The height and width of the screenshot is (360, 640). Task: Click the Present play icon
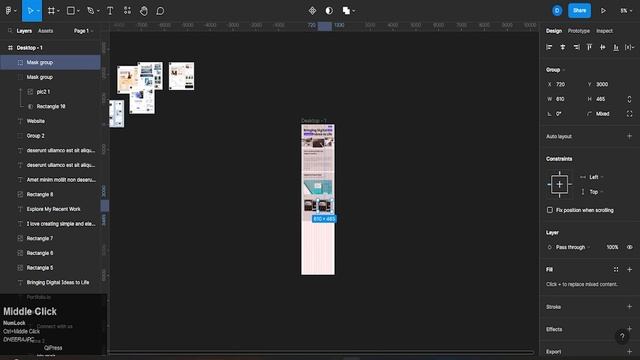(x=603, y=11)
